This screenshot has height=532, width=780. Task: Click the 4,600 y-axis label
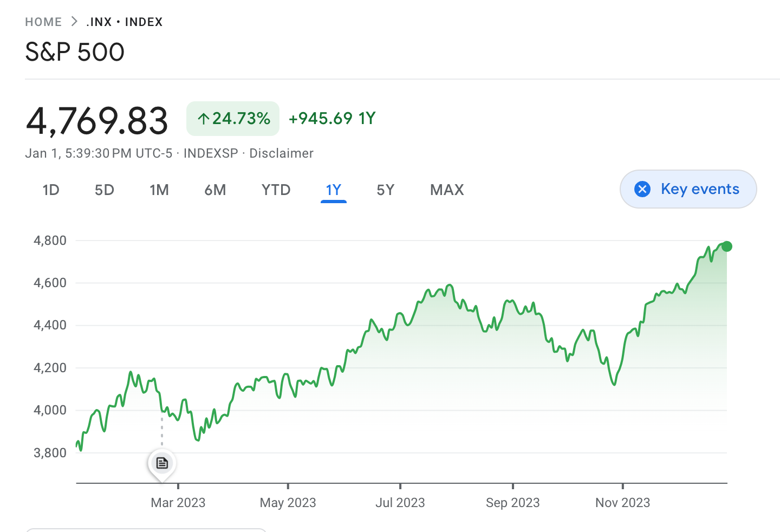pyautogui.click(x=50, y=283)
